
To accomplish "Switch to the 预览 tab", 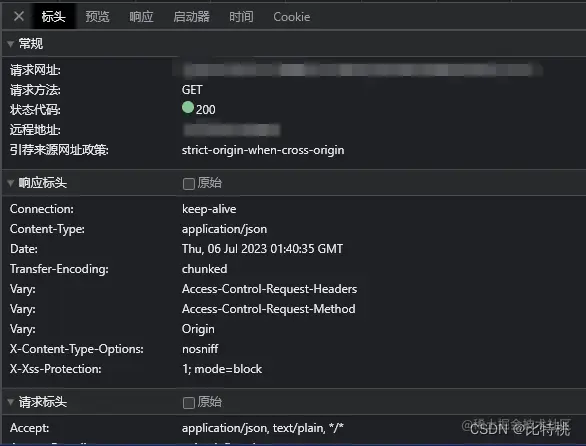I will pyautogui.click(x=97, y=16).
